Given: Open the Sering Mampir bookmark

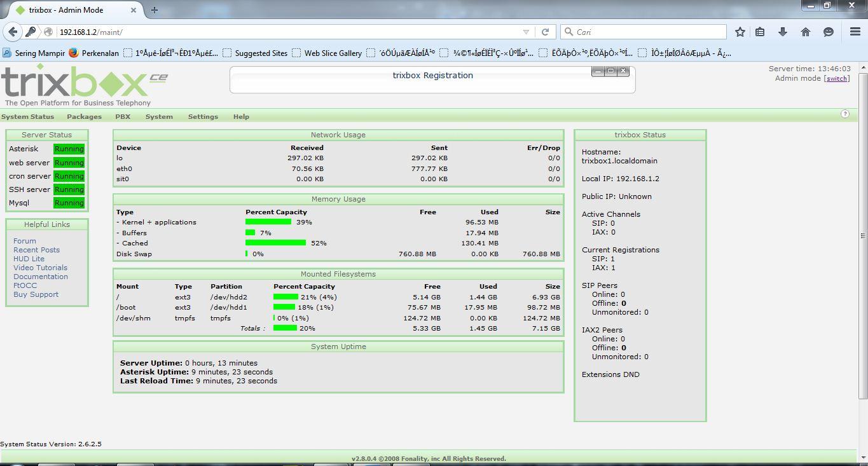Looking at the screenshot, I should click(x=34, y=53).
